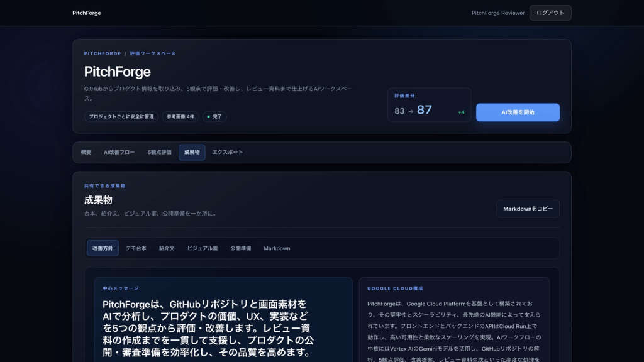Click プロジェクトごとに安全に管理 chip
The width and height of the screenshot is (644, 362).
[121, 116]
